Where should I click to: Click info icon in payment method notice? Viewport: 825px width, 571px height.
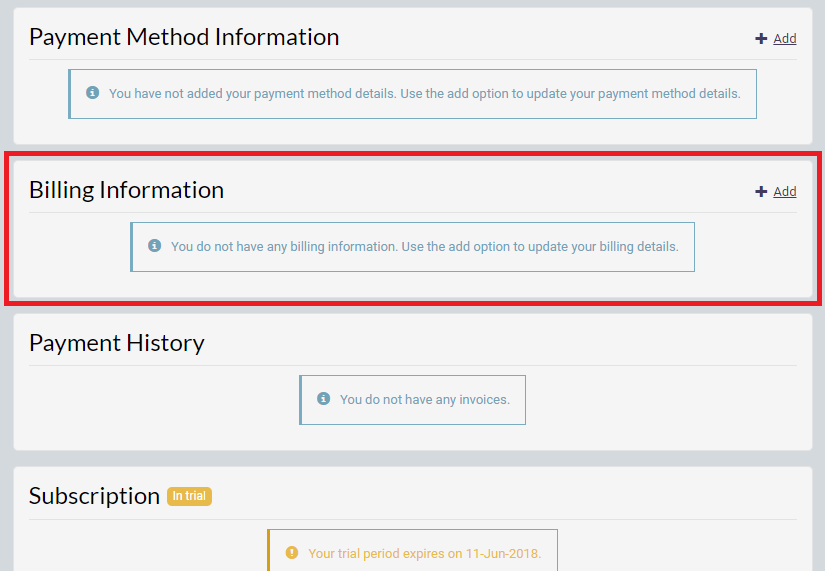point(93,93)
